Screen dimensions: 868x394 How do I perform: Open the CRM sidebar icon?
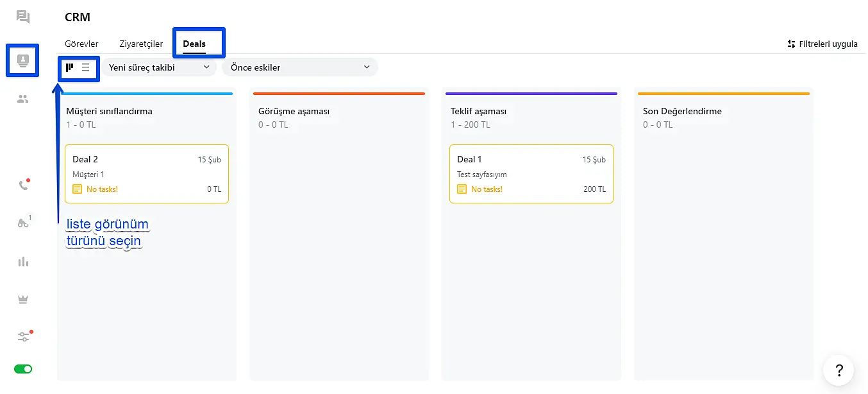pyautogui.click(x=23, y=60)
